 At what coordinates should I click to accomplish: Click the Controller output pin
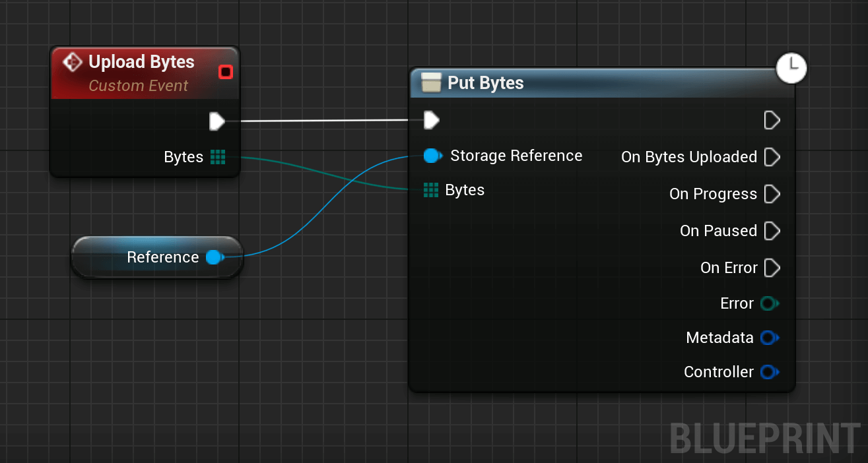tap(769, 372)
